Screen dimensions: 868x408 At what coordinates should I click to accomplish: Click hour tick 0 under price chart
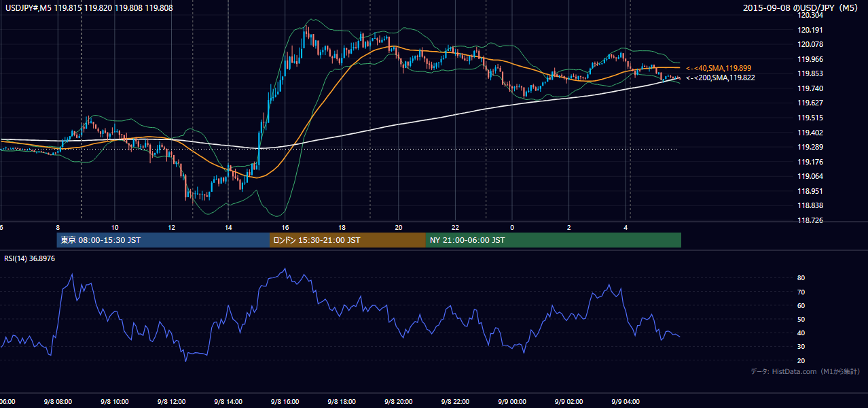pos(512,227)
